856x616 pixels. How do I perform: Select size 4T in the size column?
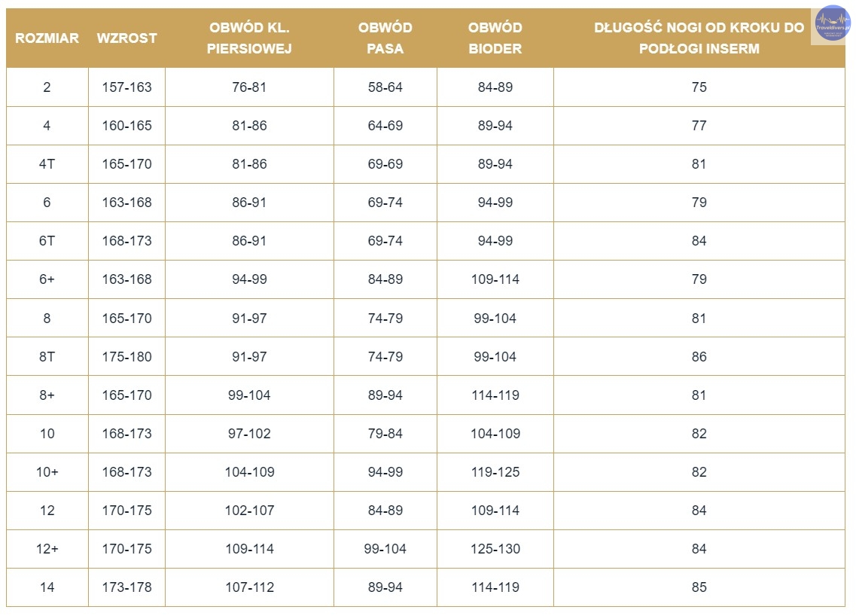click(47, 164)
